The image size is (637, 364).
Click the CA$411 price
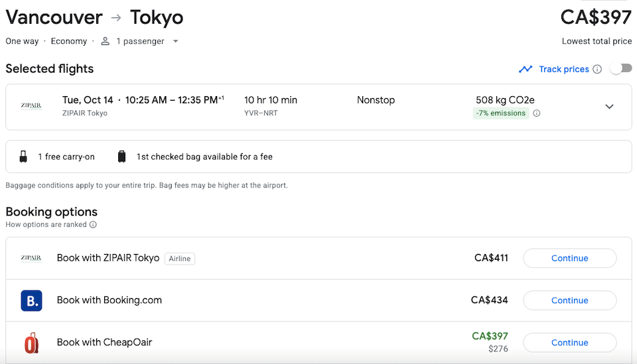click(491, 258)
